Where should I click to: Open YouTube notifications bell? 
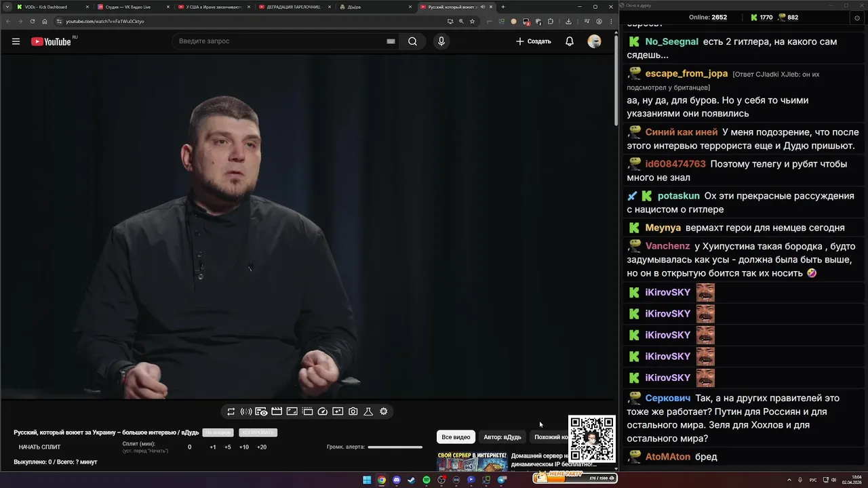[x=570, y=41]
